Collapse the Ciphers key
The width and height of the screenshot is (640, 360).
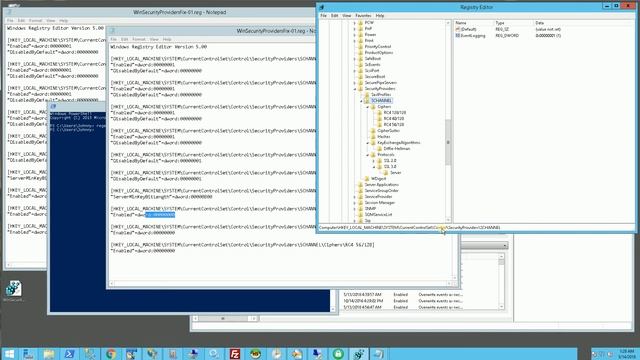(x=367, y=107)
